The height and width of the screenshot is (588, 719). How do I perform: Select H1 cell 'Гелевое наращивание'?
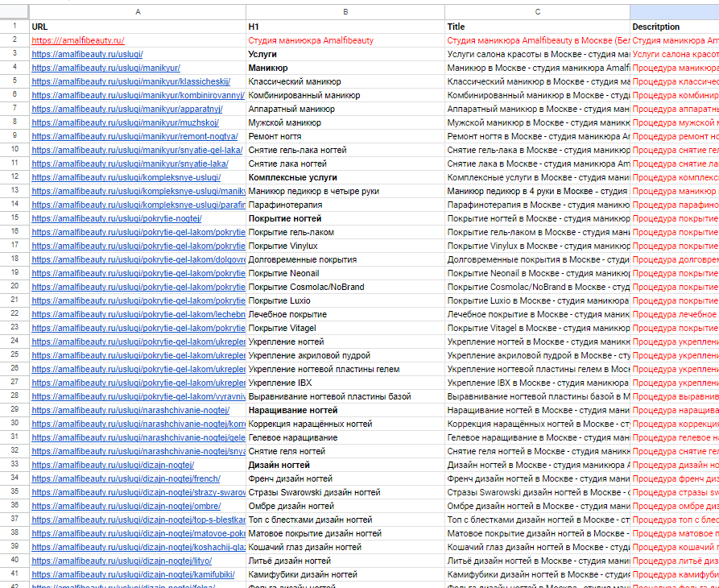pos(345,437)
